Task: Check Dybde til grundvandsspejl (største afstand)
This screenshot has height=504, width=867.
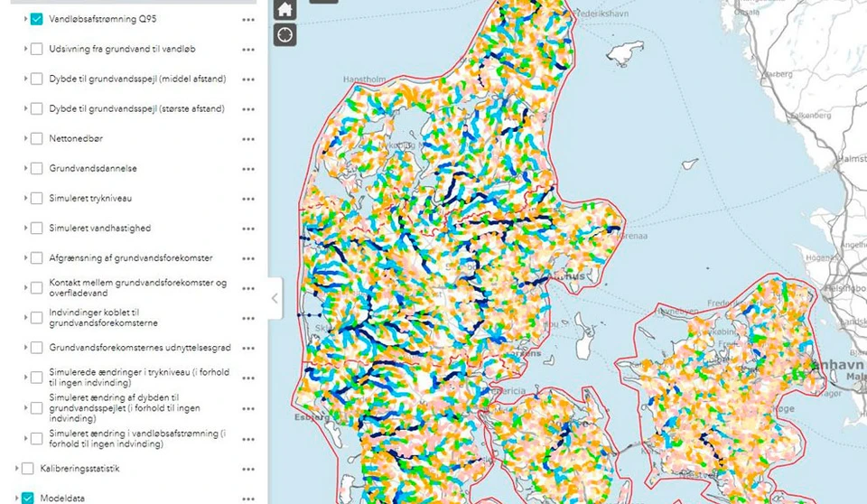Action: (36, 108)
